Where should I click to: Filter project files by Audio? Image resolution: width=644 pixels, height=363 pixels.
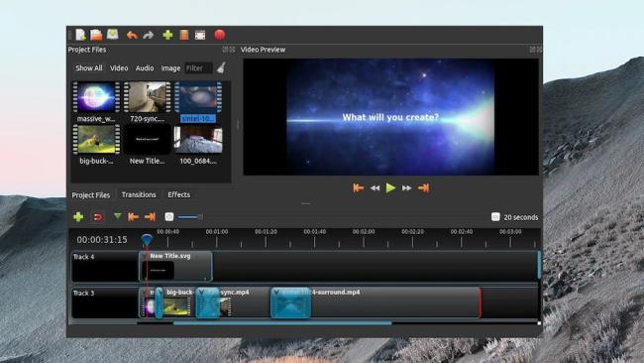click(x=145, y=68)
